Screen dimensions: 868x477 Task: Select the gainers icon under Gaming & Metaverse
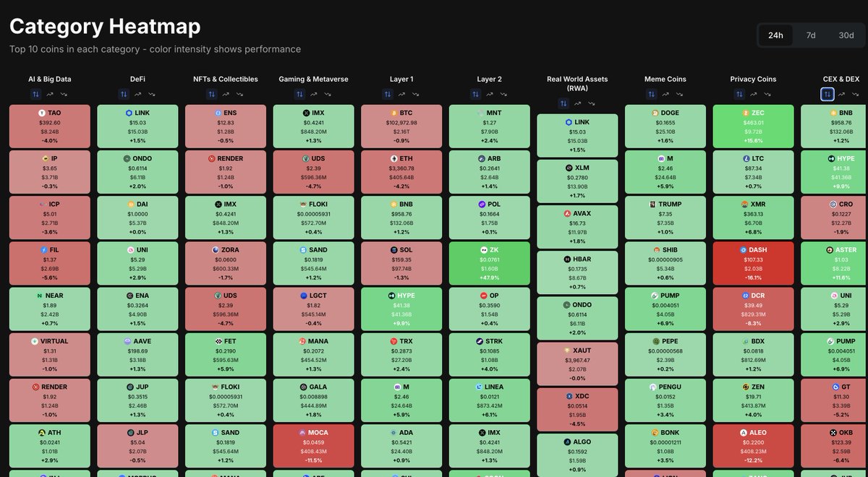[315, 94]
